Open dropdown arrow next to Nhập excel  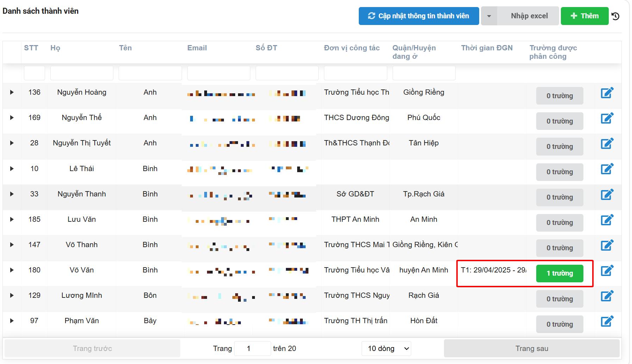(x=489, y=16)
